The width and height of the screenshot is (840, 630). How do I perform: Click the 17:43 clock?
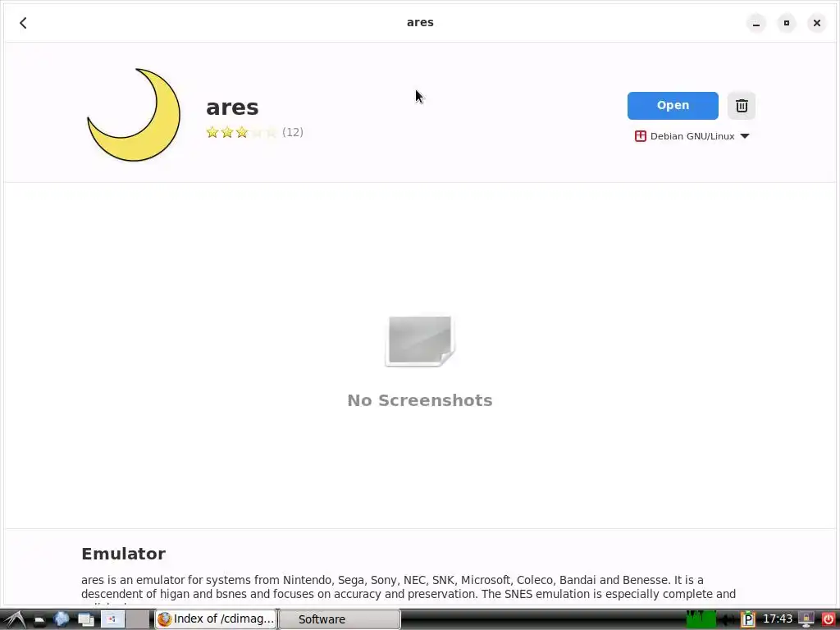[x=777, y=619]
